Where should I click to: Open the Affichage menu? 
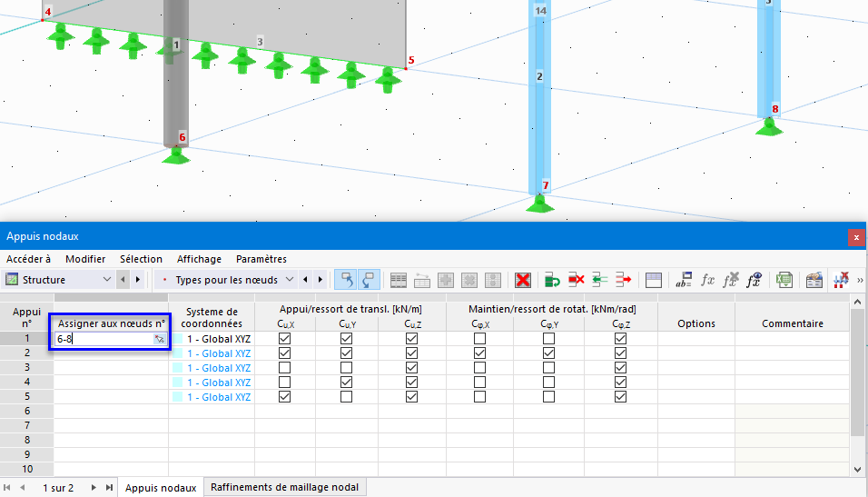199,259
